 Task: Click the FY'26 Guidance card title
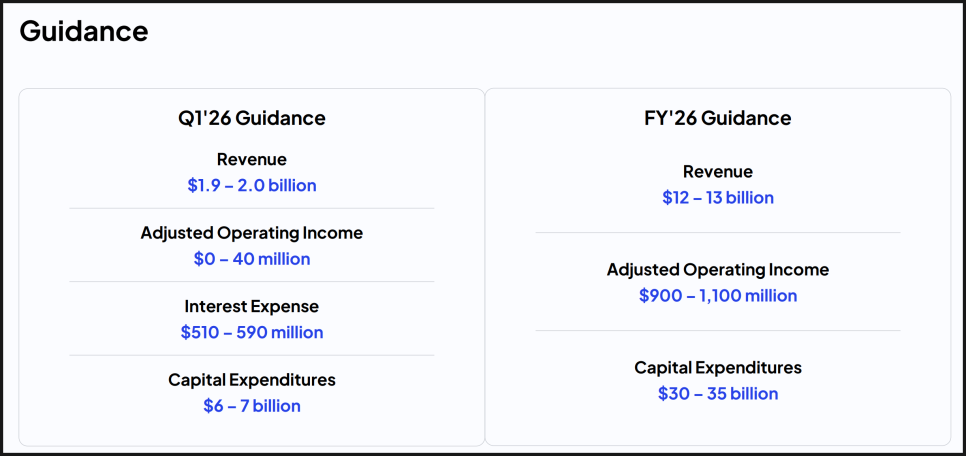[x=718, y=118]
